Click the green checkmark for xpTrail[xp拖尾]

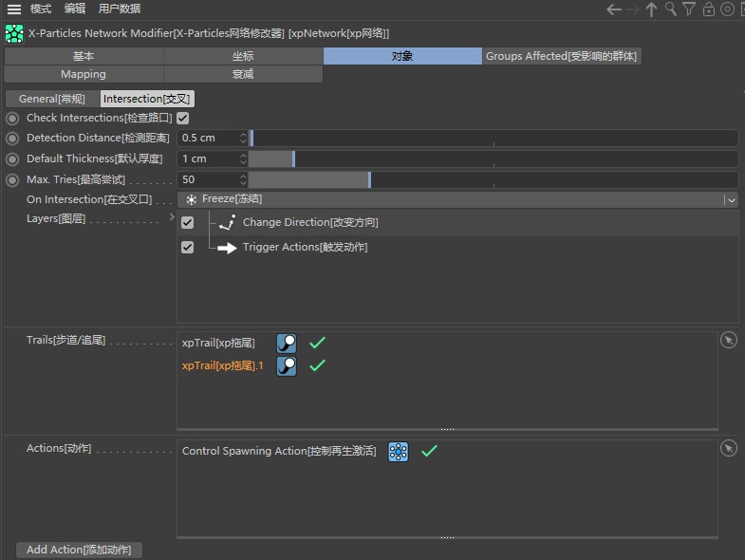(x=317, y=343)
